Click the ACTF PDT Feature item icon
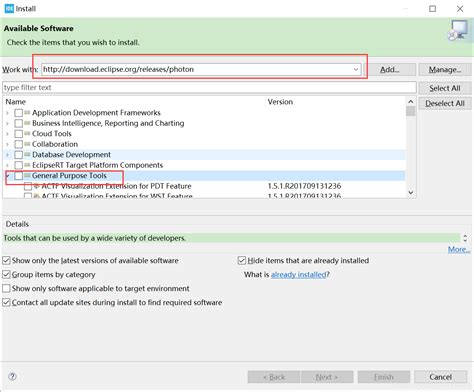Screen dimensions: 474x392 [x=36, y=186]
